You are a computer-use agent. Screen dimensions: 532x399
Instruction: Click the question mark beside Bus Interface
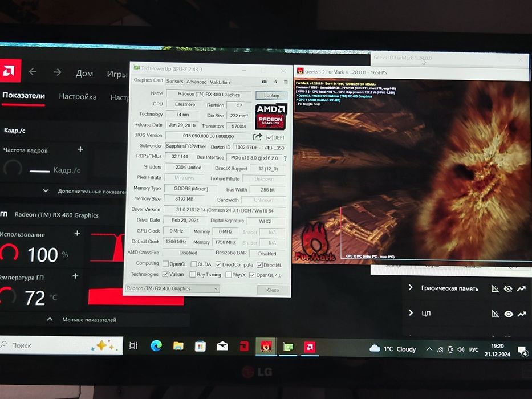pos(285,158)
